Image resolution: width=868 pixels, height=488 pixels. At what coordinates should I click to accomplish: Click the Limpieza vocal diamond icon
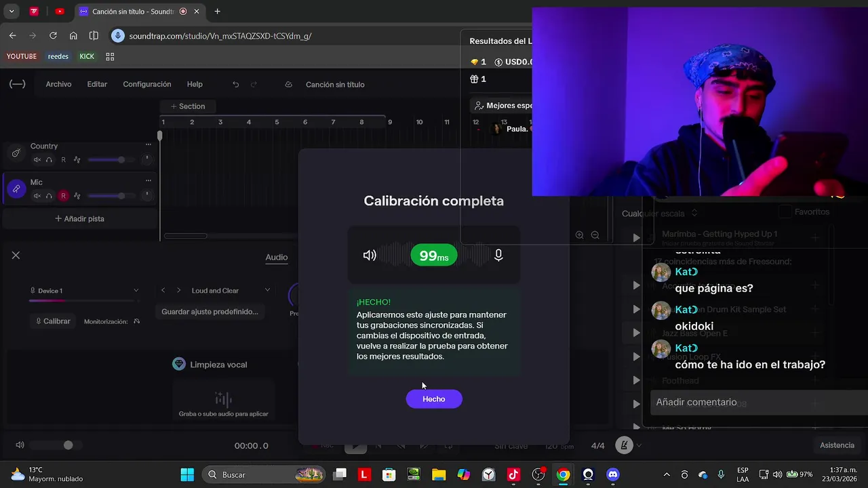[178, 364]
